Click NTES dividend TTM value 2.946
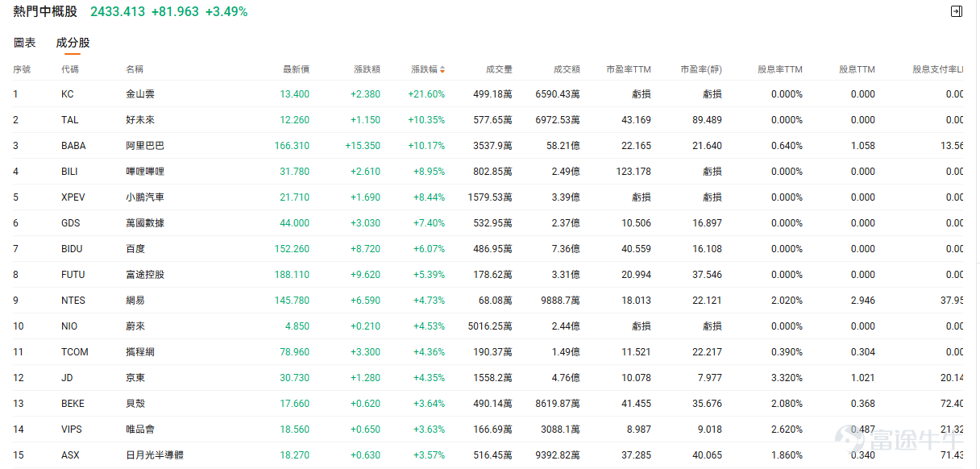Image resolution: width=980 pixels, height=469 pixels. click(862, 301)
